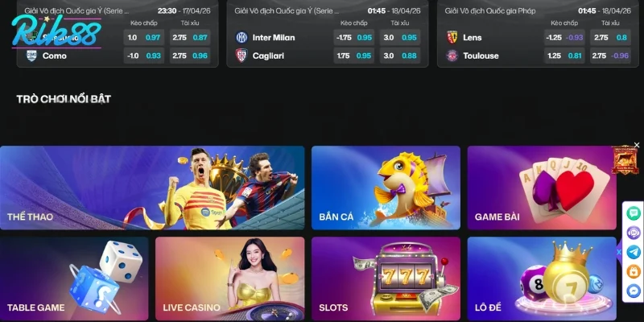The width and height of the screenshot is (644, 322).
Task: Open the green live chat icon
Action: pyautogui.click(x=634, y=213)
